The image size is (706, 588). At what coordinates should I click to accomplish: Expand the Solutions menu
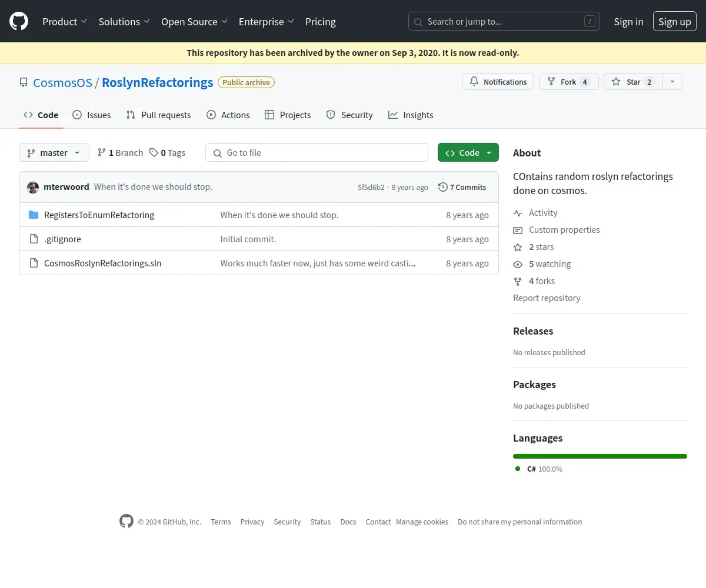point(125,22)
